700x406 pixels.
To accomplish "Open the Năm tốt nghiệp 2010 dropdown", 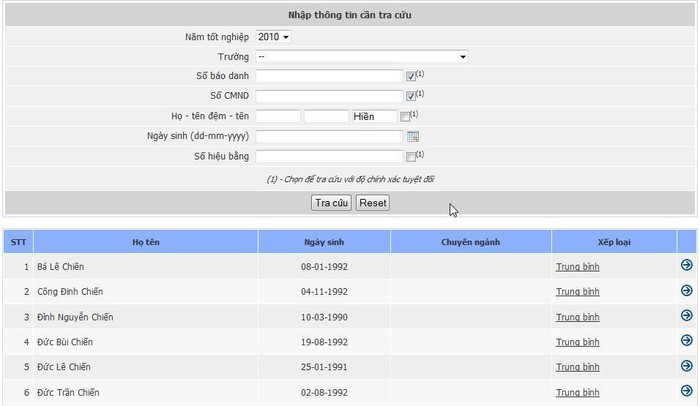I will (x=273, y=37).
